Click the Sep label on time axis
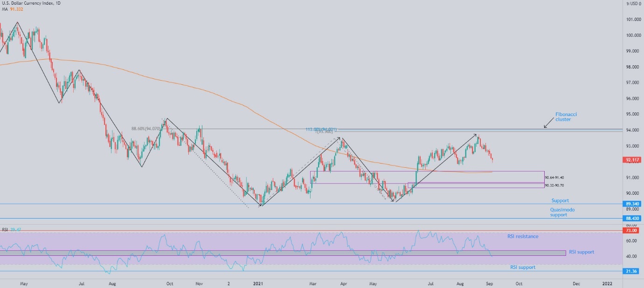 point(489,283)
